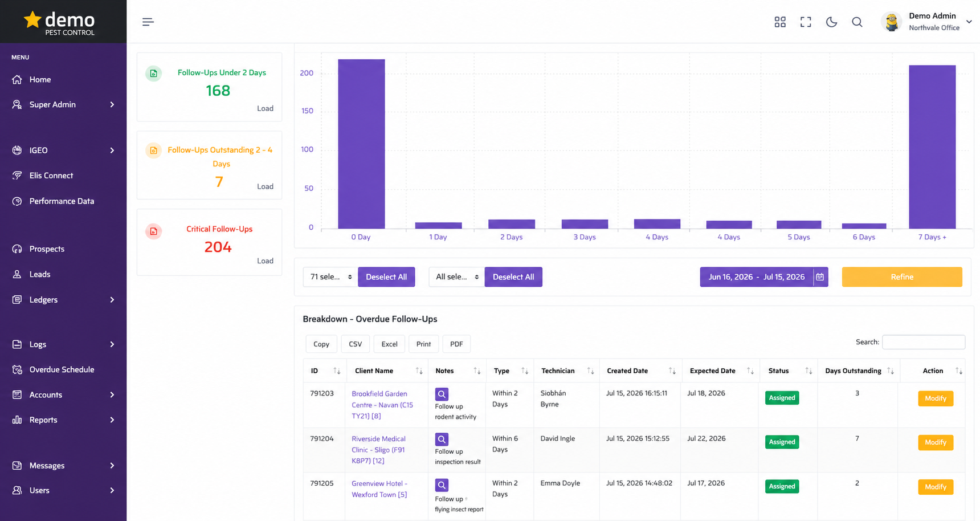This screenshot has width=980, height=521.
Task: Toggle dark mode moon icon
Action: point(831,22)
